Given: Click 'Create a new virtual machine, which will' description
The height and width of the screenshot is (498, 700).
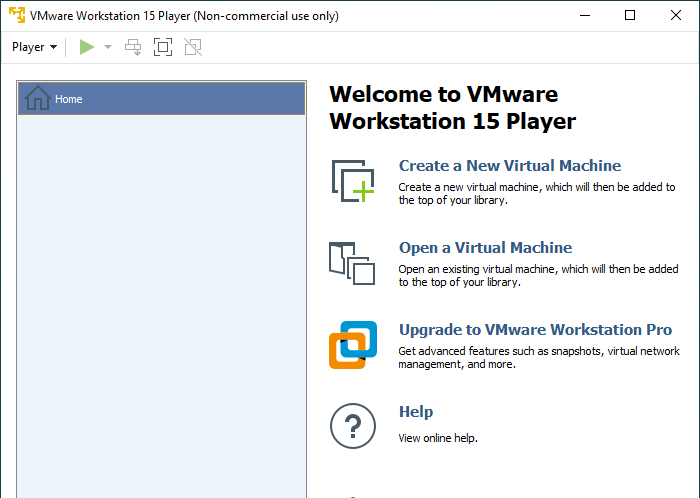Looking at the screenshot, I should (x=537, y=193).
